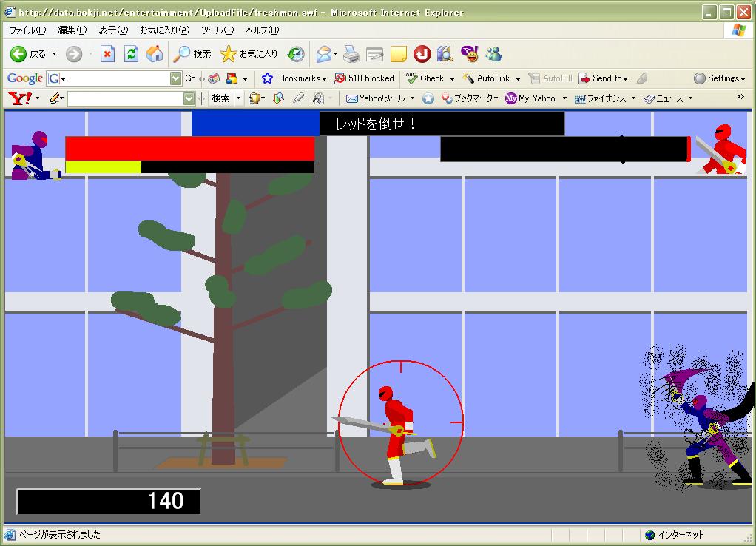
Task: Click the インターネット zone in status bar
Action: pos(675,534)
